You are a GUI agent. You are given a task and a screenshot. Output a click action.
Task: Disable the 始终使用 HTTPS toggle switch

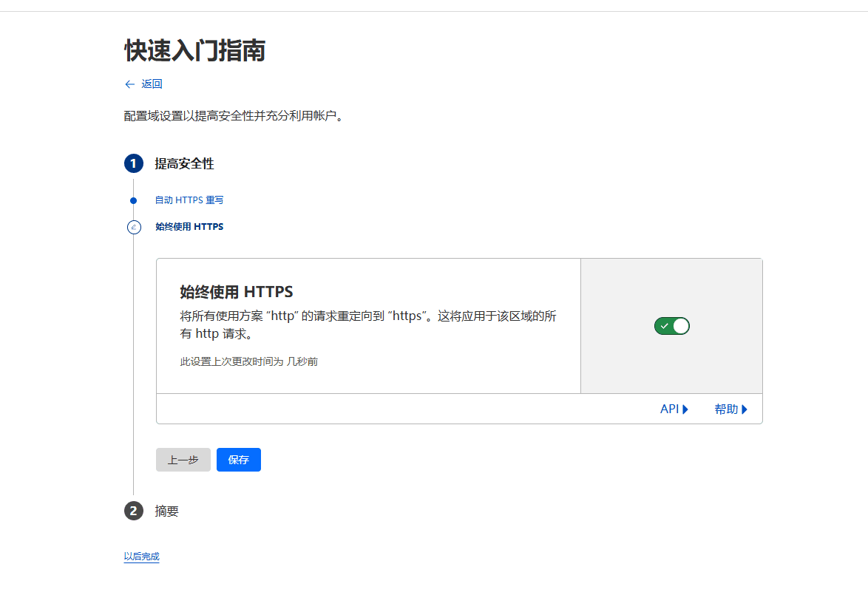pos(671,325)
